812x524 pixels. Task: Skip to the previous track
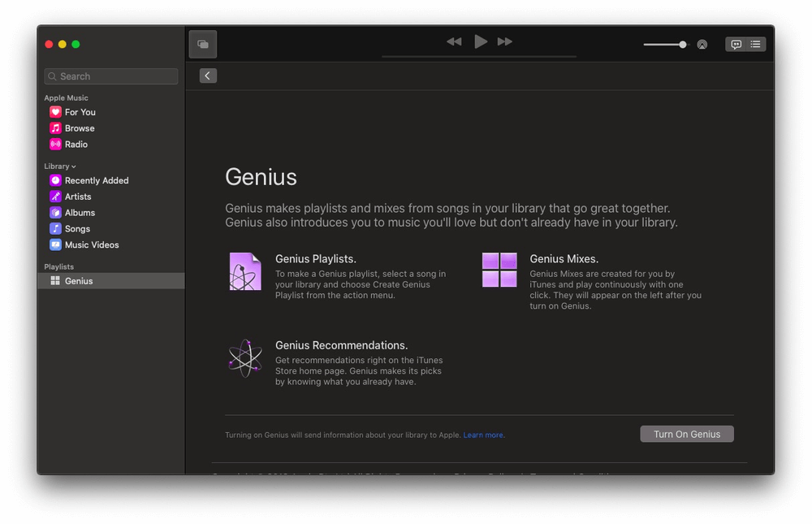tap(454, 41)
